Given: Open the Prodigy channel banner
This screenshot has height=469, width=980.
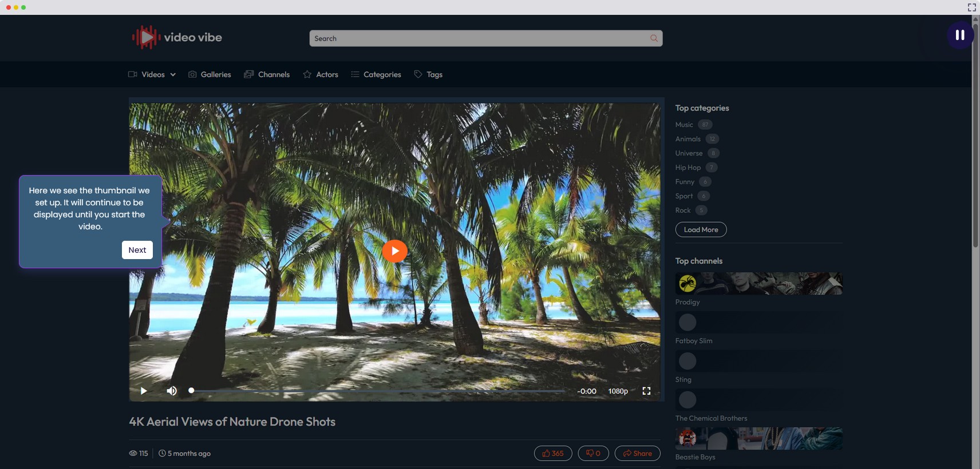Looking at the screenshot, I should [x=758, y=284].
